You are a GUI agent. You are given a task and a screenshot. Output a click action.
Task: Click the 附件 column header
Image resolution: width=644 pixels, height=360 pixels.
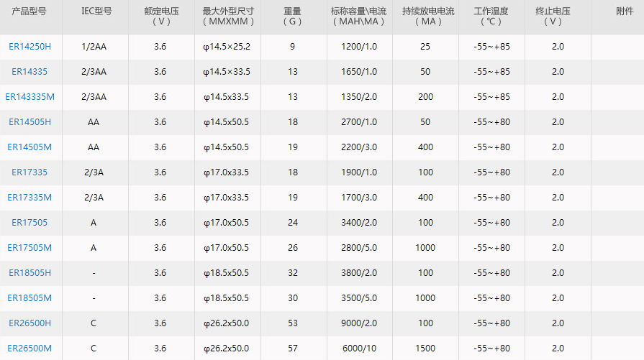point(625,11)
